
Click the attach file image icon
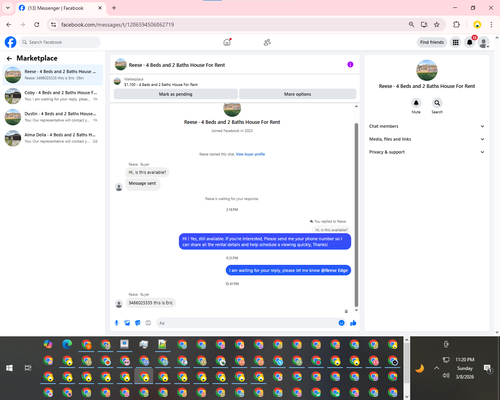pos(127,323)
